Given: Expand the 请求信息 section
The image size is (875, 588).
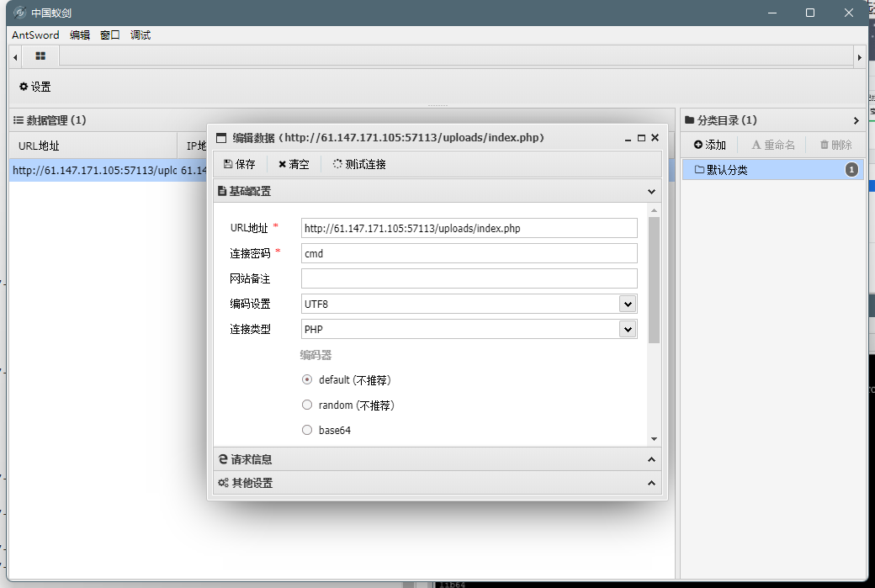Looking at the screenshot, I should (x=651, y=459).
